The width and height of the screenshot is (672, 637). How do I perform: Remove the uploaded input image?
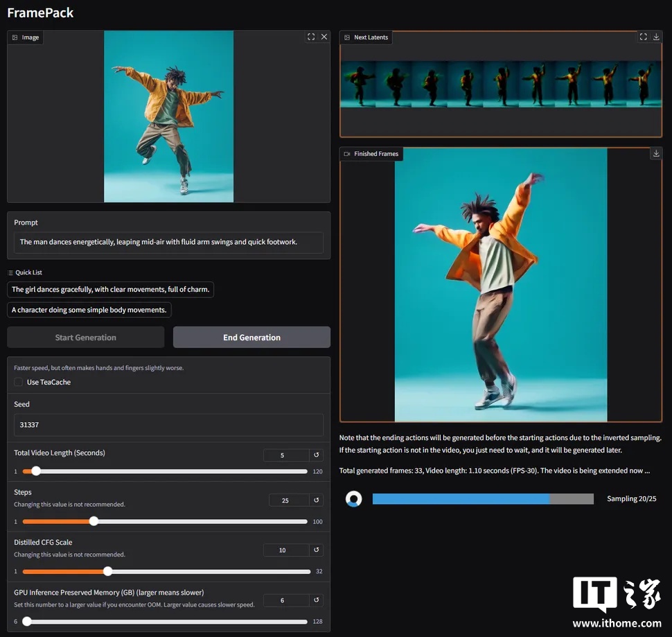[324, 37]
